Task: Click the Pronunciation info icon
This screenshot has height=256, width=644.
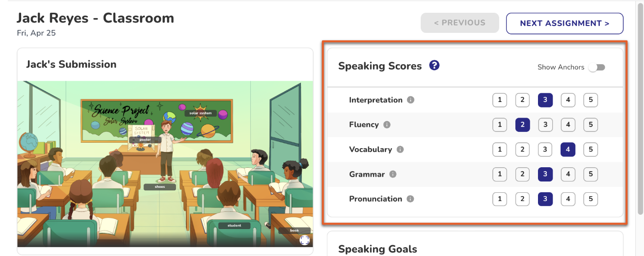Action: pyautogui.click(x=410, y=199)
